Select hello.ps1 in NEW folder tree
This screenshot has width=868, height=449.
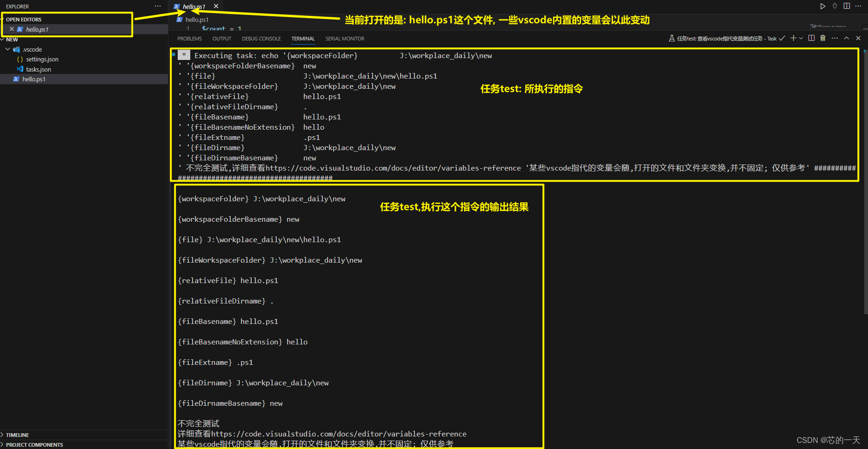[x=84, y=79]
